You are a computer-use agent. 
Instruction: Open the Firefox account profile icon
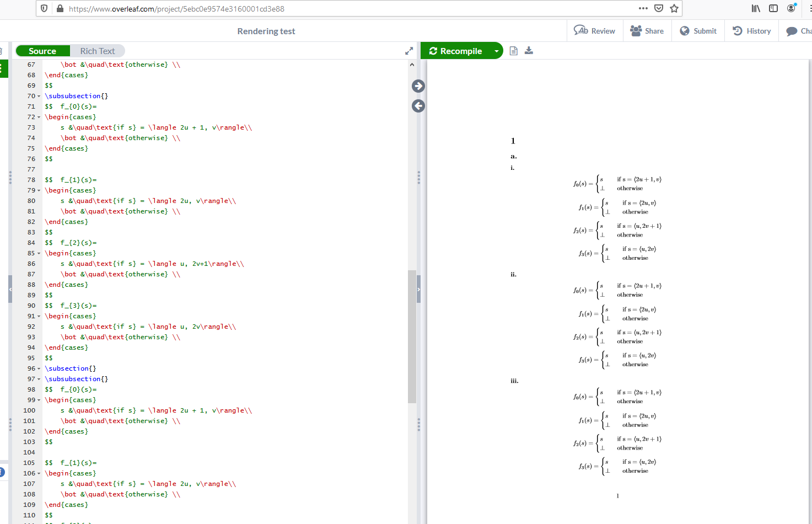click(792, 8)
